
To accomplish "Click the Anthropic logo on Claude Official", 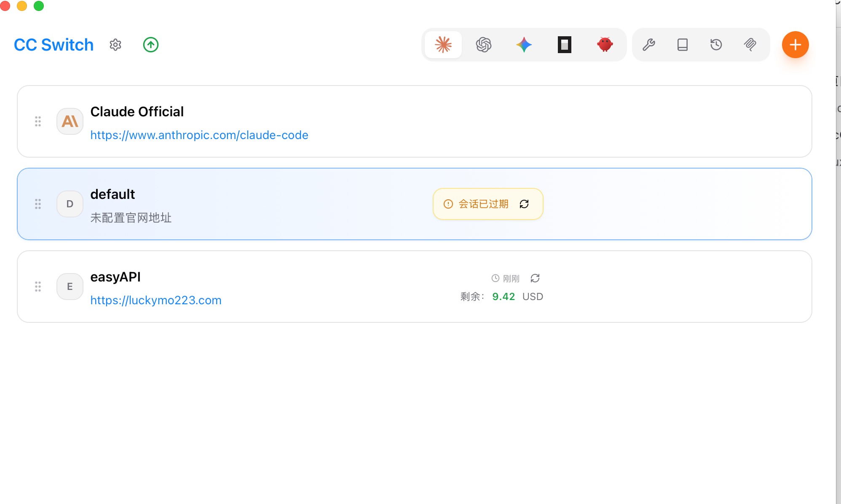I will 70,121.
